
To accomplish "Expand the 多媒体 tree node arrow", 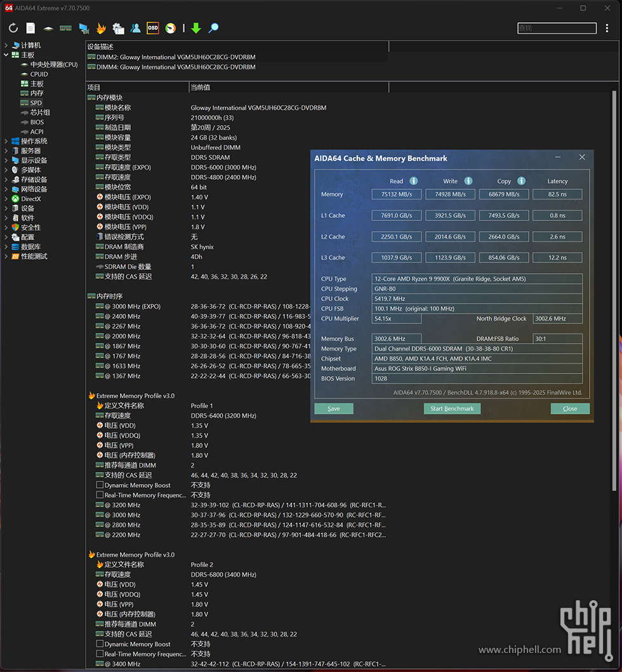I will pos(6,170).
